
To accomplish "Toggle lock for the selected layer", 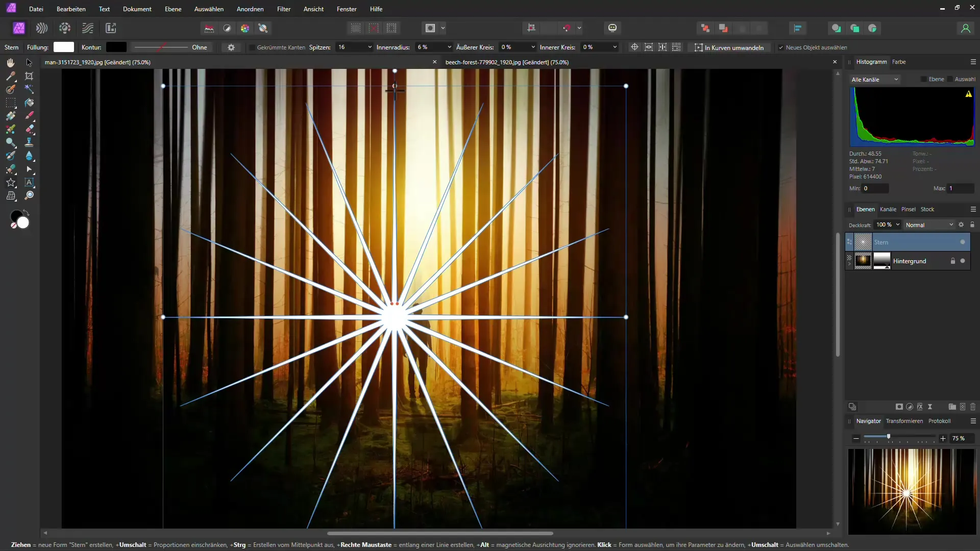I will (x=972, y=224).
